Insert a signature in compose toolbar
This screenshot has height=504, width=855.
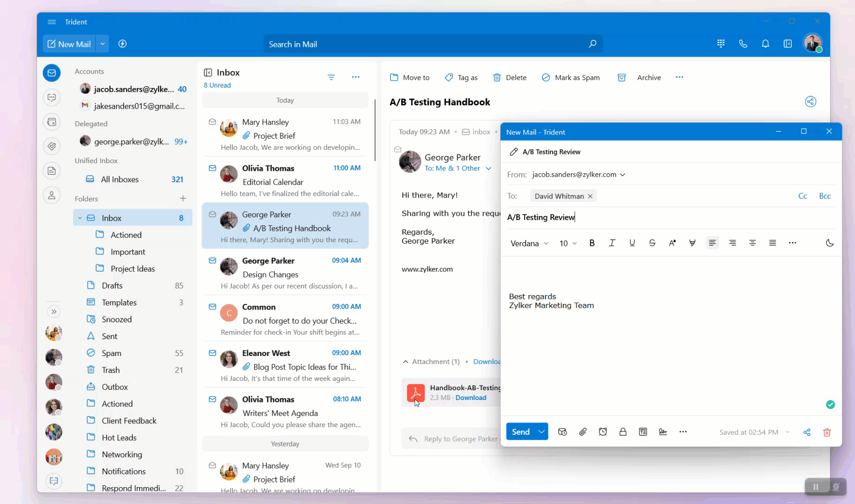click(663, 432)
